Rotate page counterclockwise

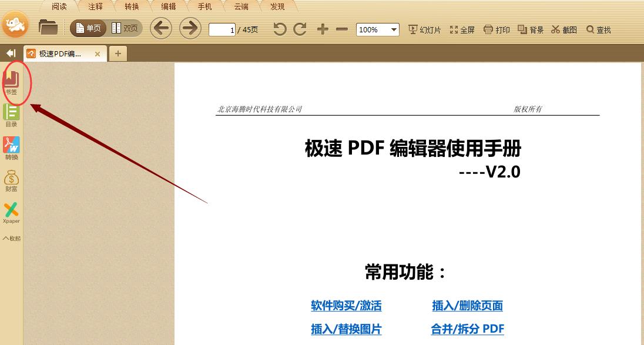coord(280,29)
